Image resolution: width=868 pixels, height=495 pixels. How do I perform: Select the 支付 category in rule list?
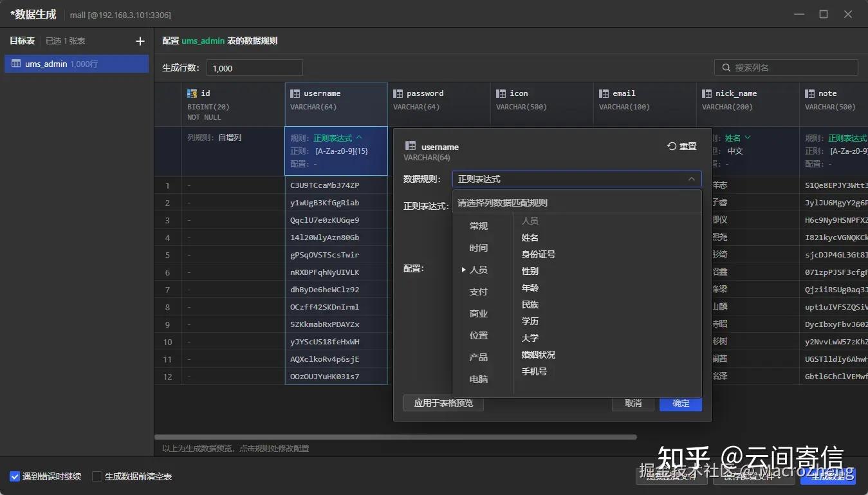tap(479, 292)
